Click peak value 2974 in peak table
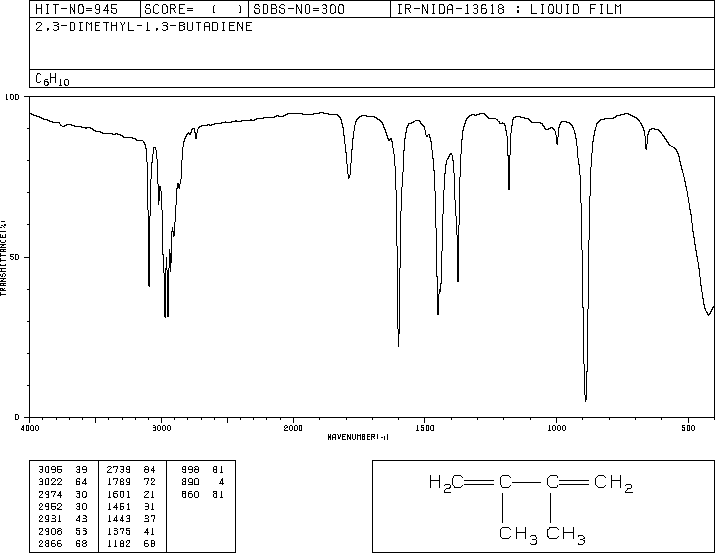 coord(50,494)
